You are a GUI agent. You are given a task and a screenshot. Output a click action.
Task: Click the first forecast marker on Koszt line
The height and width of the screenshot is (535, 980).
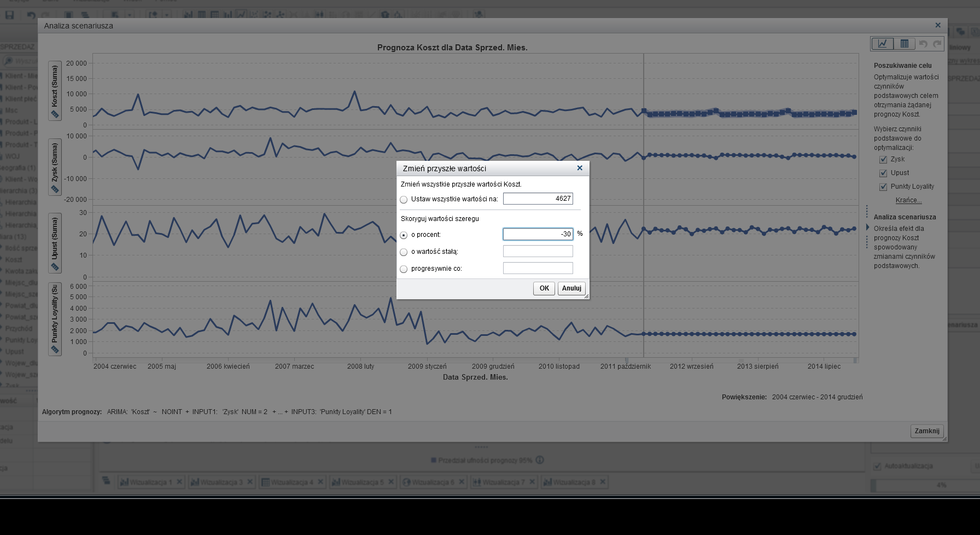[x=644, y=111]
